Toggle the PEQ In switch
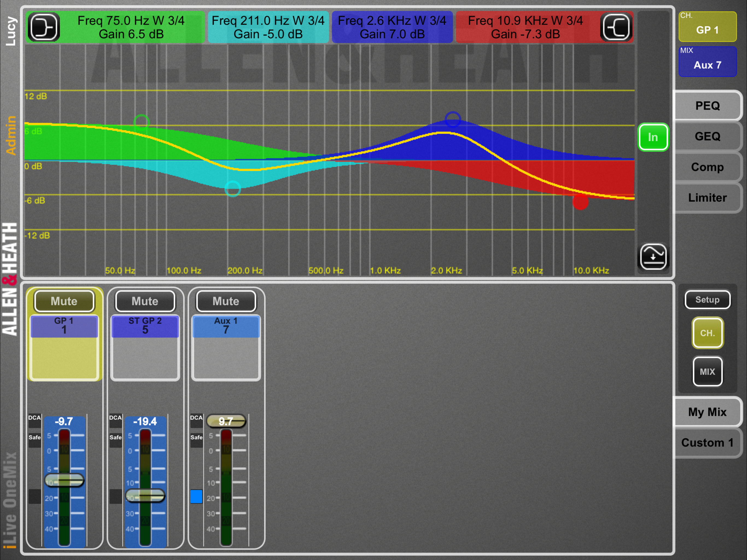747x560 pixels. tap(653, 137)
